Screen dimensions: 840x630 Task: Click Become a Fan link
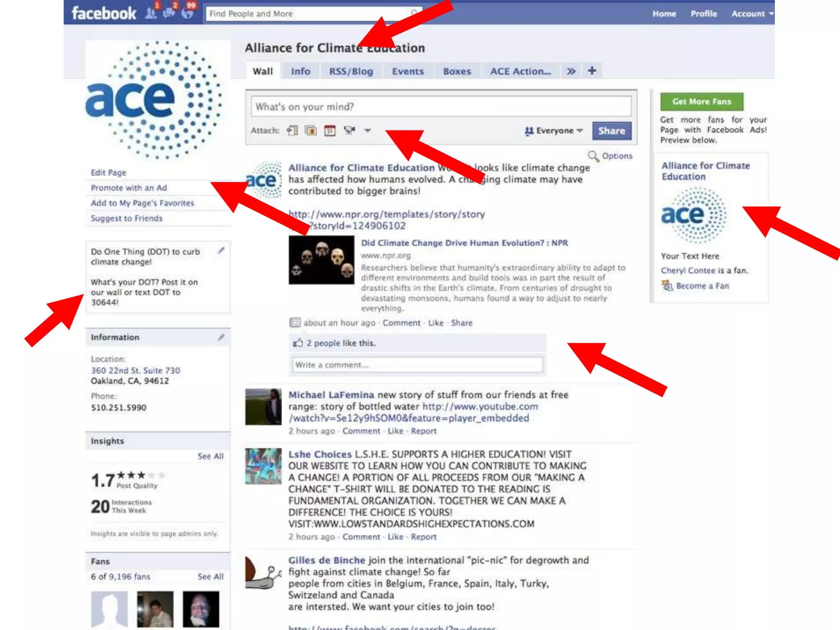point(703,286)
